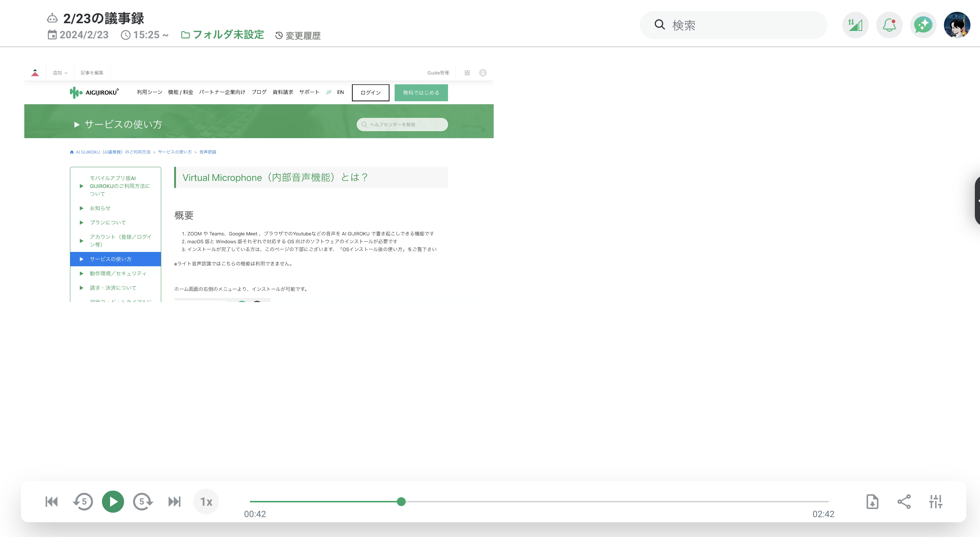The width and height of the screenshot is (980, 537).
Task: Share the minutes
Action: (x=904, y=502)
